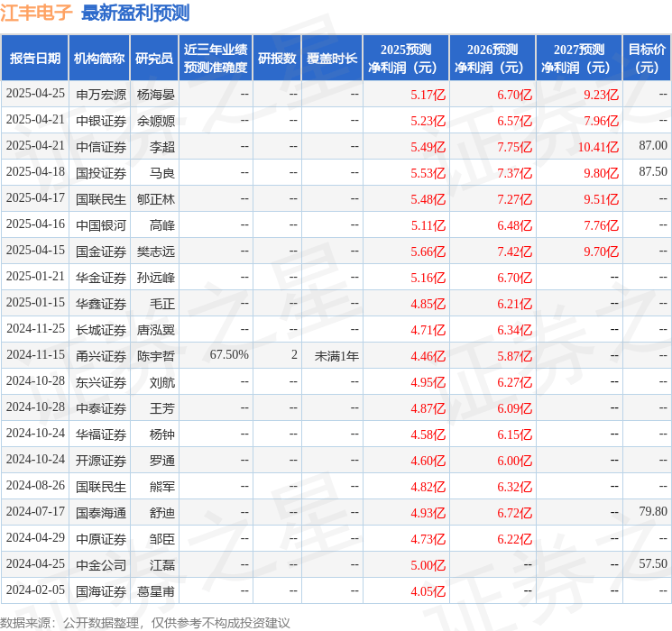
Task: Click institution 华鑫证券
Action: pyautogui.click(x=101, y=304)
